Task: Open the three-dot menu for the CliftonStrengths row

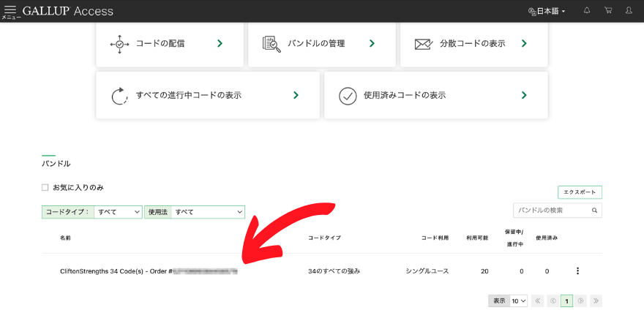Action: (577, 271)
